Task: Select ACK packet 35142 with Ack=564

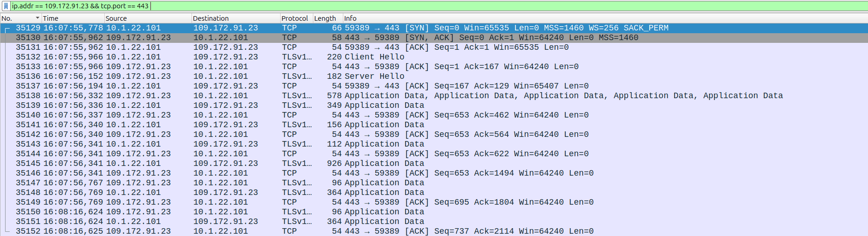Action: click(x=434, y=135)
